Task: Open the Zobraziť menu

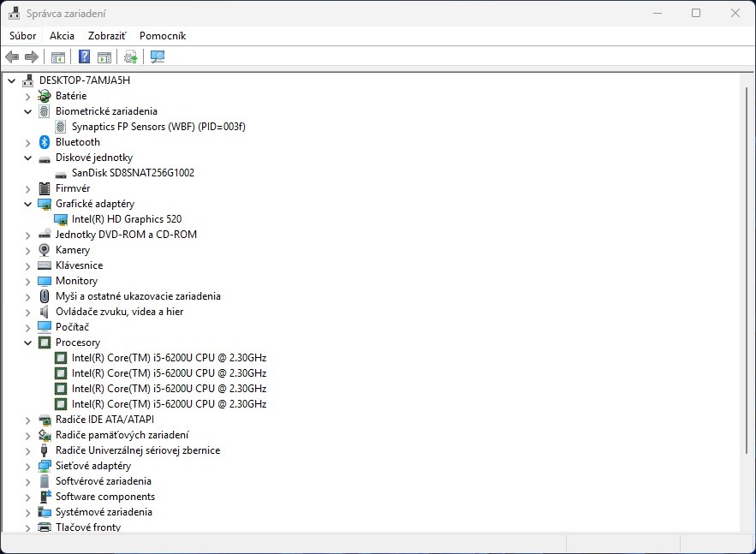Action: 106,36
